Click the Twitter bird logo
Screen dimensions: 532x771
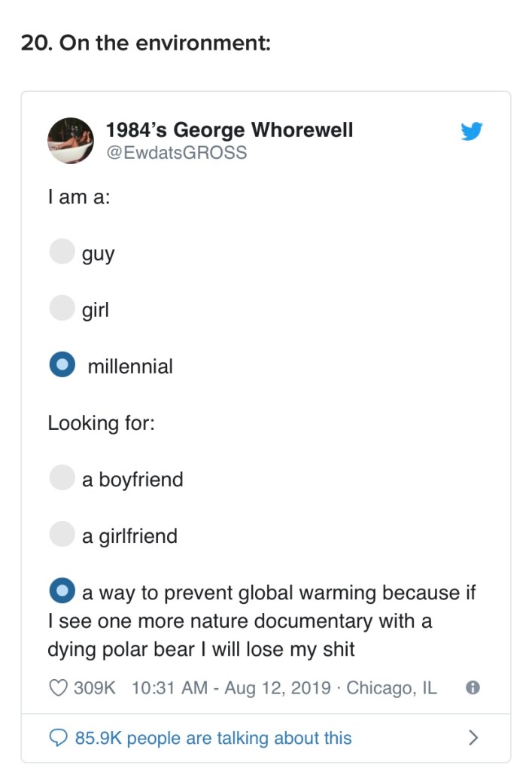tap(471, 131)
